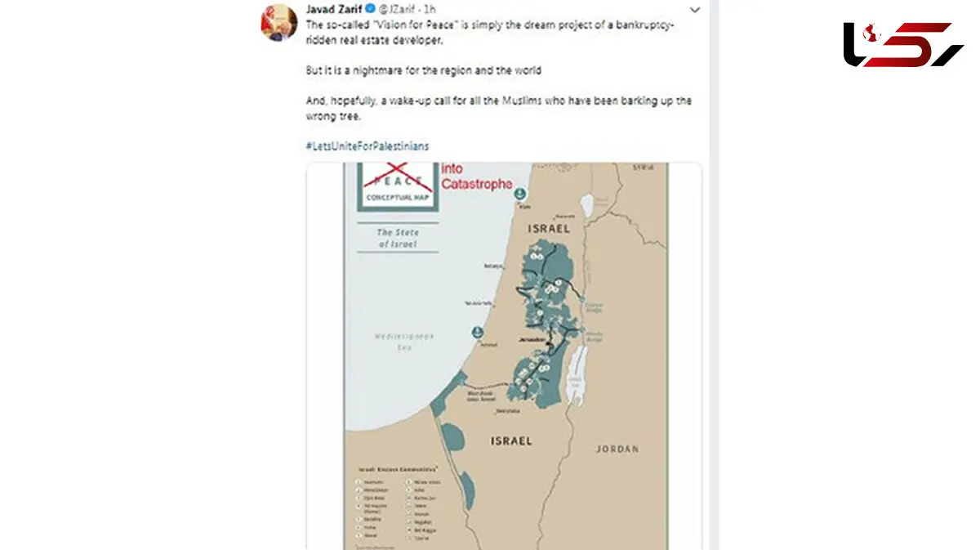Click the Ashdod port ship icon on the coast
The height and width of the screenshot is (550, 980).
tap(476, 333)
